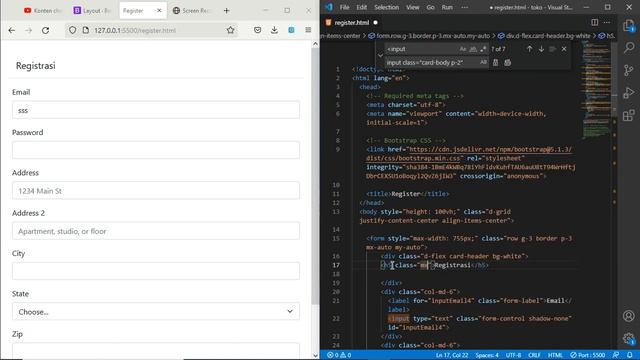Screen dimensions: 640x360
Task: Open the Manage gear in activity bar
Action: coord(629,338)
